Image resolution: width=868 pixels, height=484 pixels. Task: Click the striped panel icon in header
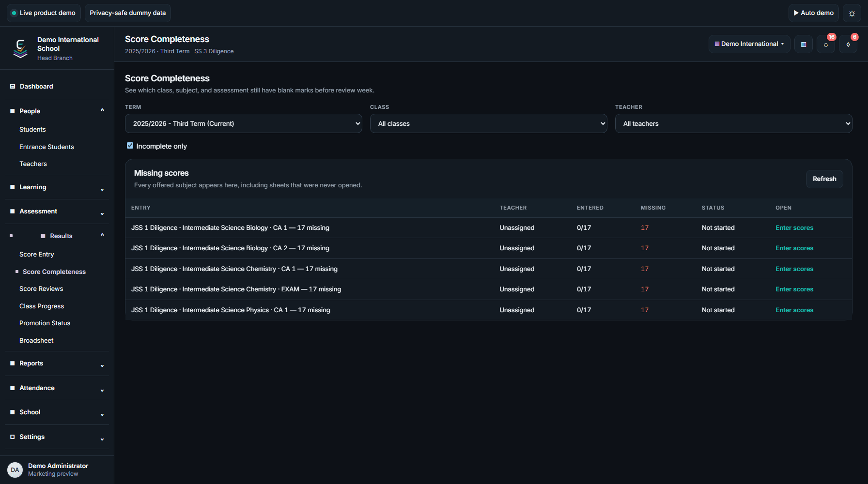coord(804,44)
